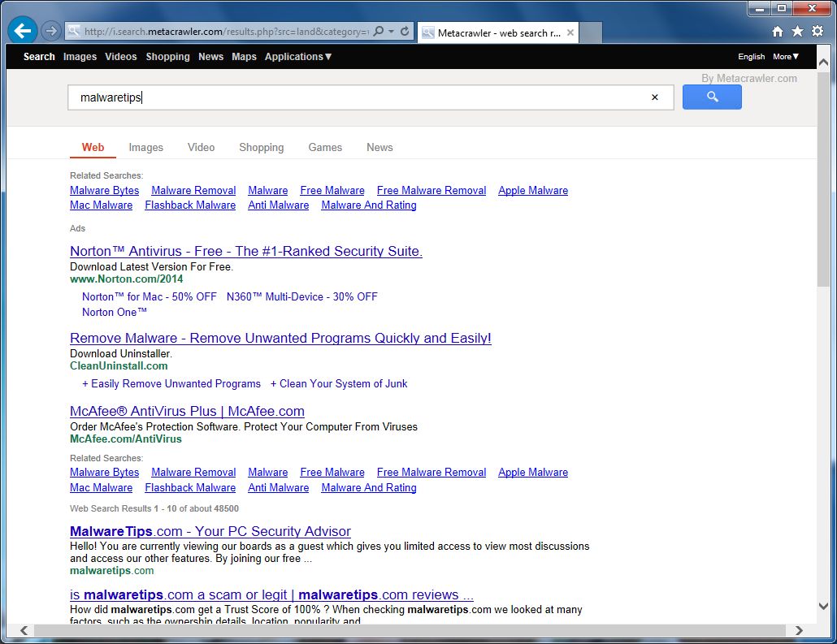Click the blue magnifier search button
Image resolution: width=837 pixels, height=644 pixels.
pos(712,97)
